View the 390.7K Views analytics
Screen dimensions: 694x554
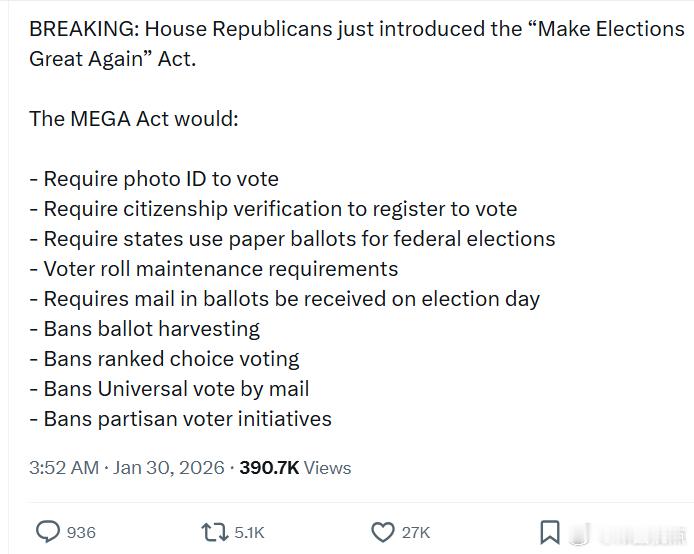(295, 468)
